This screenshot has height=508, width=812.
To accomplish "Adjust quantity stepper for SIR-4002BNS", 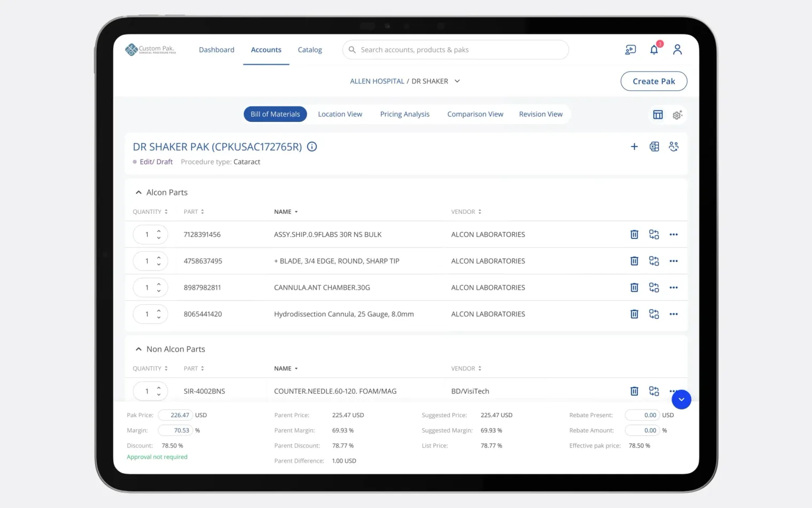I will pos(159,391).
